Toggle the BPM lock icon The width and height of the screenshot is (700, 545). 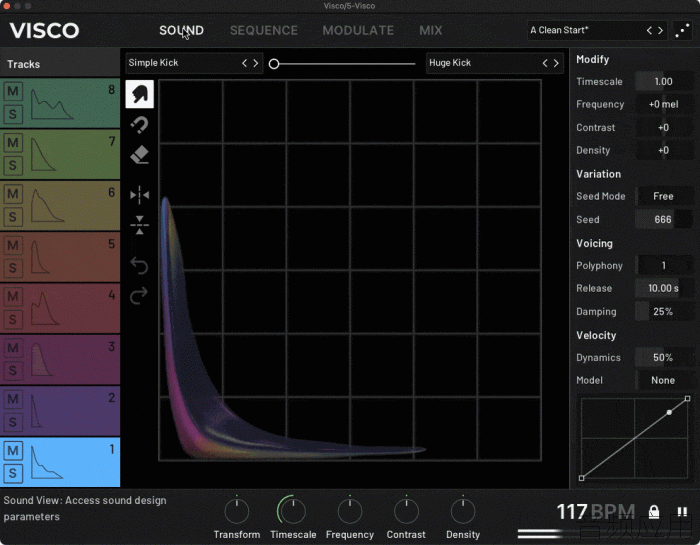pyautogui.click(x=654, y=512)
